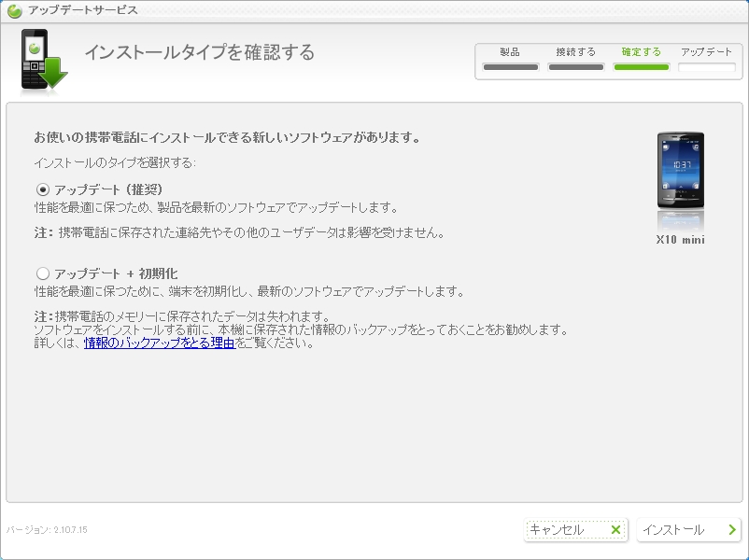
Task: Click the アップデート step tab
Action: pos(706,52)
